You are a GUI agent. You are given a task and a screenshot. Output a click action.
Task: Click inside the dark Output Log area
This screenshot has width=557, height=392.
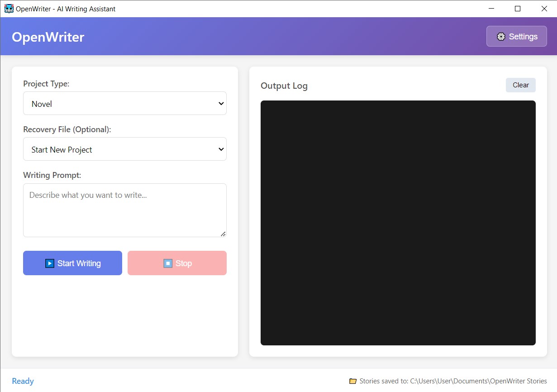(x=398, y=223)
